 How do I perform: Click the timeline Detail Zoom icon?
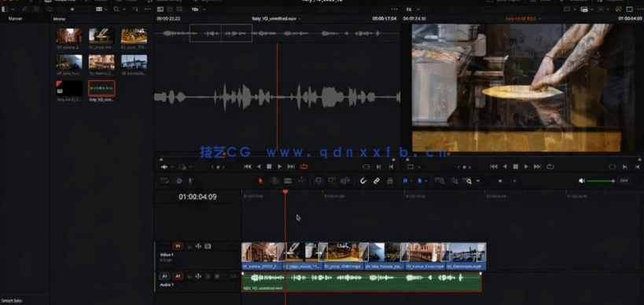[x=454, y=181]
